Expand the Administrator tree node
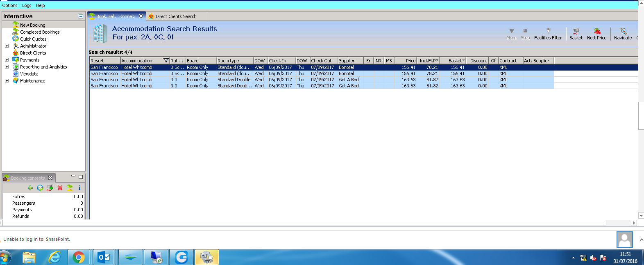644x265 pixels. click(x=7, y=46)
